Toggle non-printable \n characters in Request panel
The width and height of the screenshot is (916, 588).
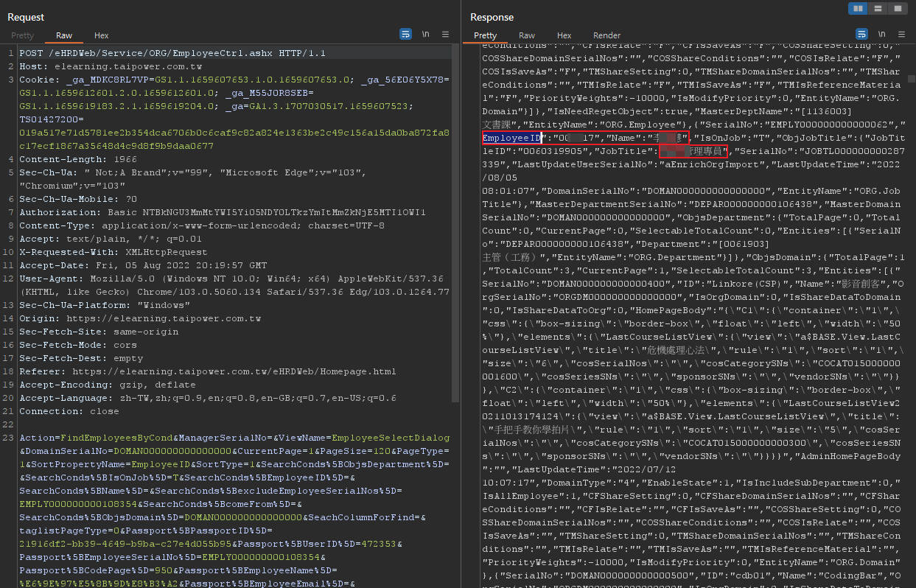(426, 34)
